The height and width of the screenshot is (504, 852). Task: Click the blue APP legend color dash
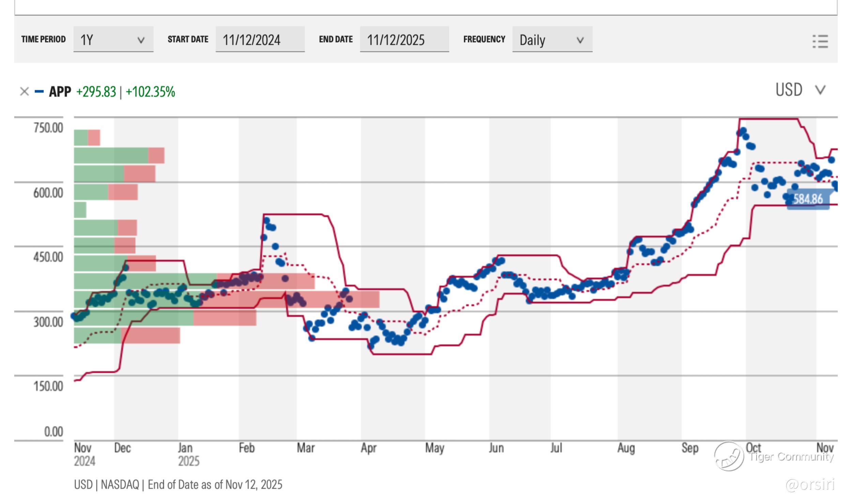tap(39, 91)
